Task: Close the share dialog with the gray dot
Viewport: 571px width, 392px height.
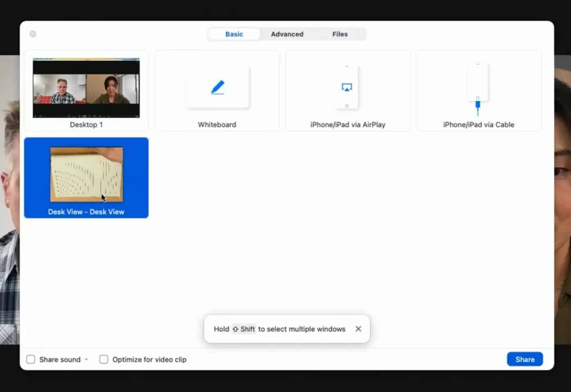Action: tap(33, 34)
